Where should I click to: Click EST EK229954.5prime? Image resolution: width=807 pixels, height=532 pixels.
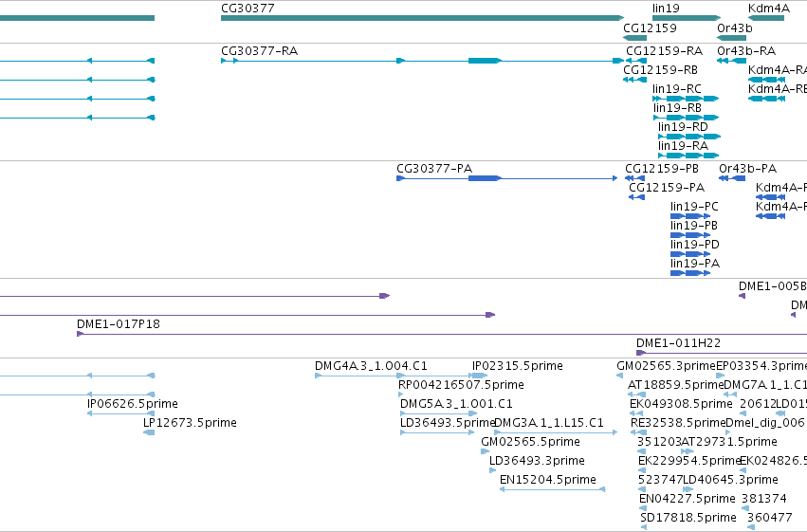click(642, 470)
